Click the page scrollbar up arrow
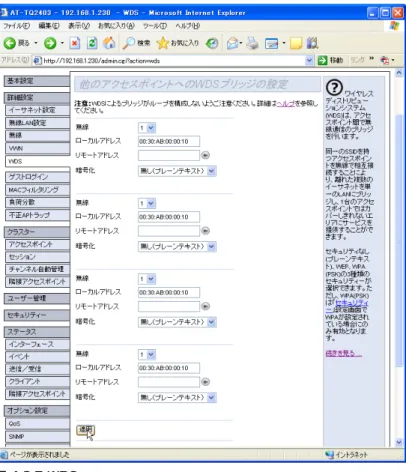Image resolution: width=406 pixels, height=472 pixels. coord(399,73)
